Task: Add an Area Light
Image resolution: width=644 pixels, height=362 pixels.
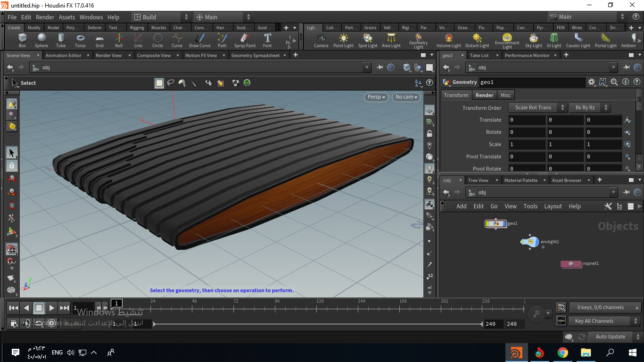Action: point(391,40)
